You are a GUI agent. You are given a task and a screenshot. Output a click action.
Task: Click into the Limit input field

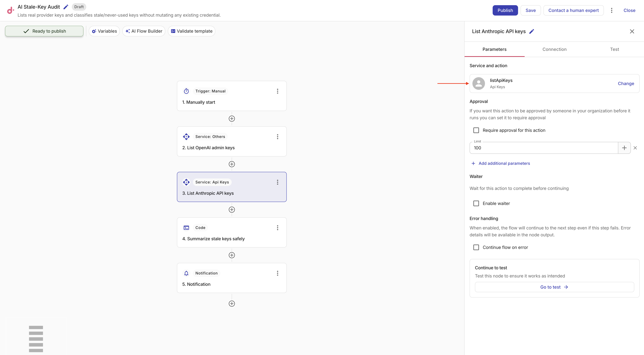pos(544,148)
